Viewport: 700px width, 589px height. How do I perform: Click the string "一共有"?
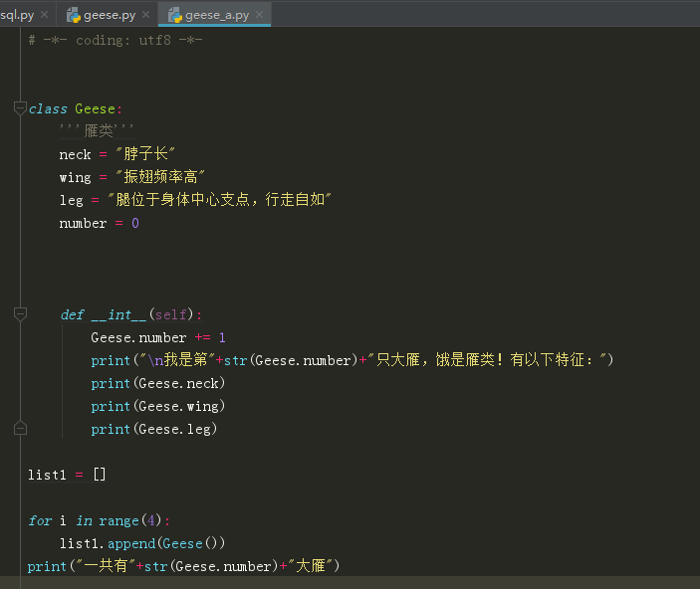click(106, 566)
